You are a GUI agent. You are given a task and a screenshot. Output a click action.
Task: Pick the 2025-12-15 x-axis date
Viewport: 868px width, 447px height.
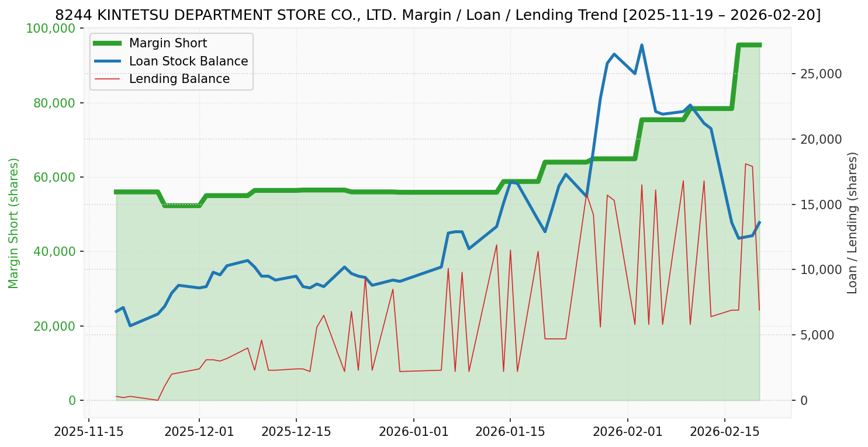tap(296, 432)
